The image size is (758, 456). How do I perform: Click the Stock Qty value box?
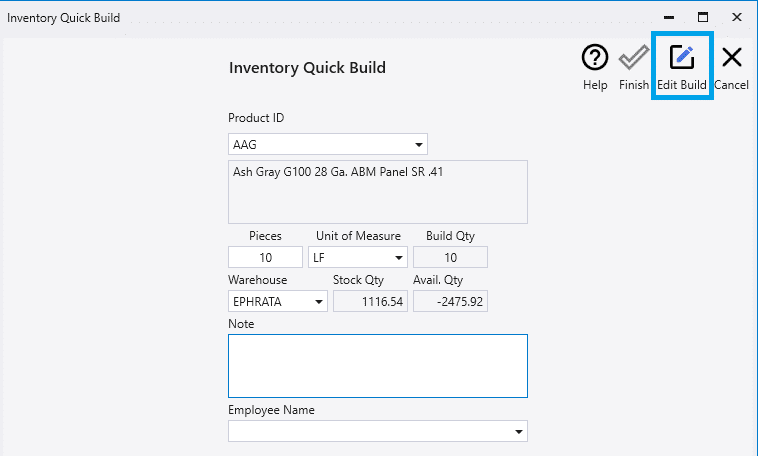coord(370,301)
